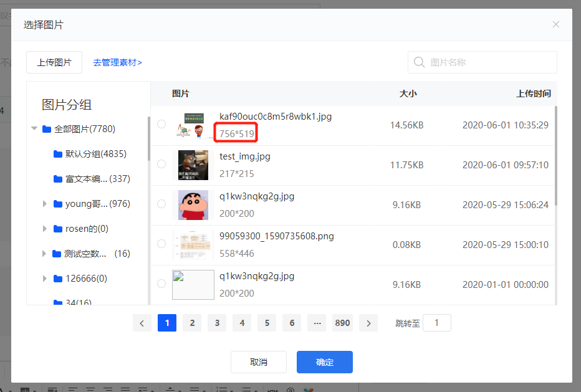Select the 测试空数...(16) folder

[97, 254]
